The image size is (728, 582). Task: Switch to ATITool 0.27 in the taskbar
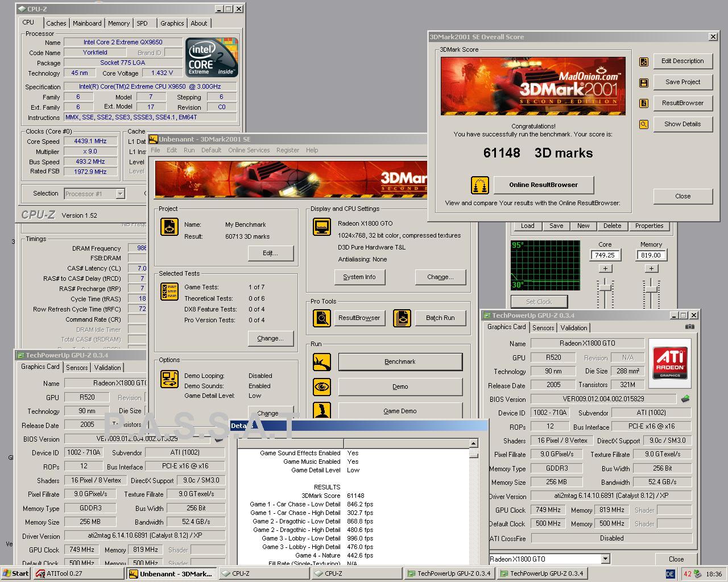click(78, 573)
